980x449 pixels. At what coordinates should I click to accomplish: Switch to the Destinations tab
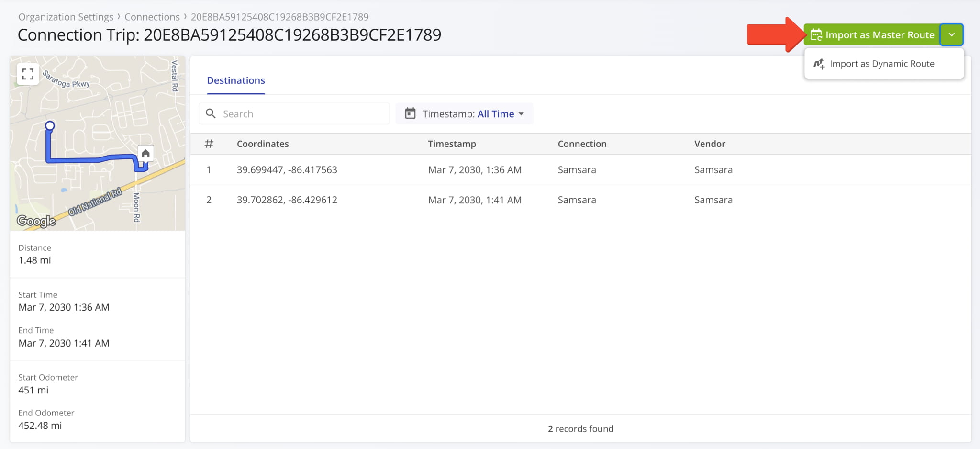[235, 80]
